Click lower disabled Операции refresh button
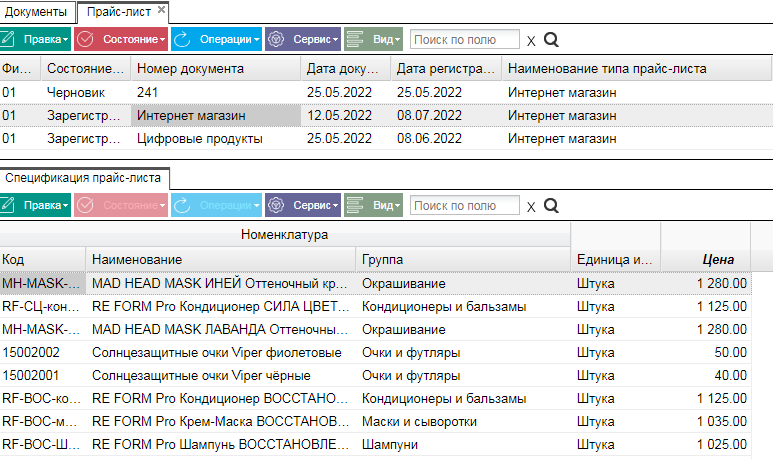 (x=216, y=205)
